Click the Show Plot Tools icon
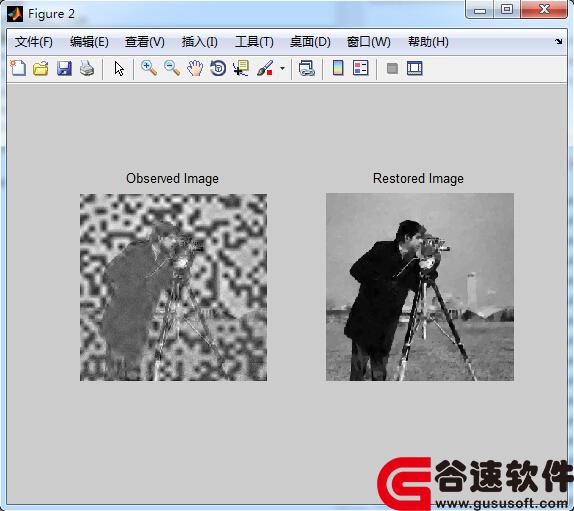574x511 pixels. [x=415, y=68]
